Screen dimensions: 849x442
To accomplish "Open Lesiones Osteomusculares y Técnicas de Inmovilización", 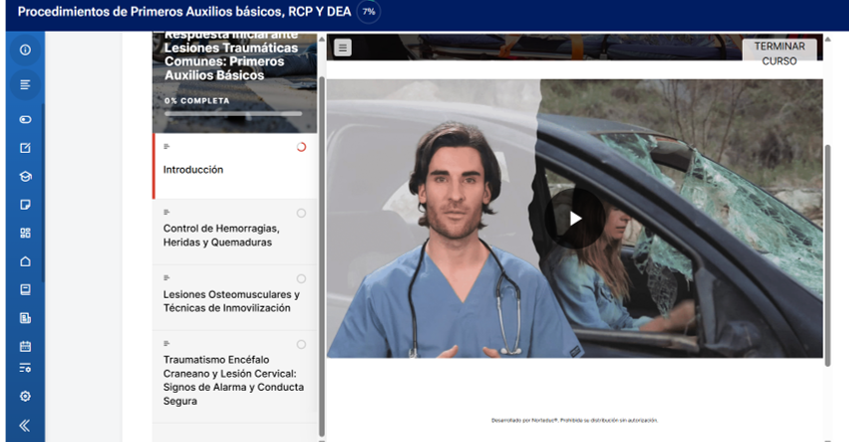I will pyautogui.click(x=231, y=301).
